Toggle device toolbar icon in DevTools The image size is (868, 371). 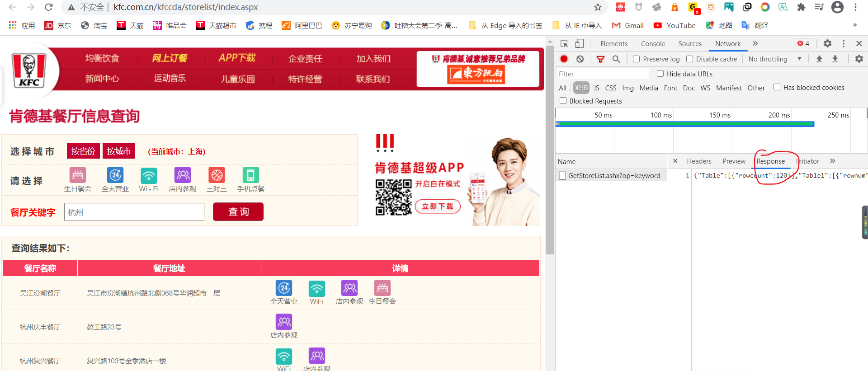(x=579, y=44)
